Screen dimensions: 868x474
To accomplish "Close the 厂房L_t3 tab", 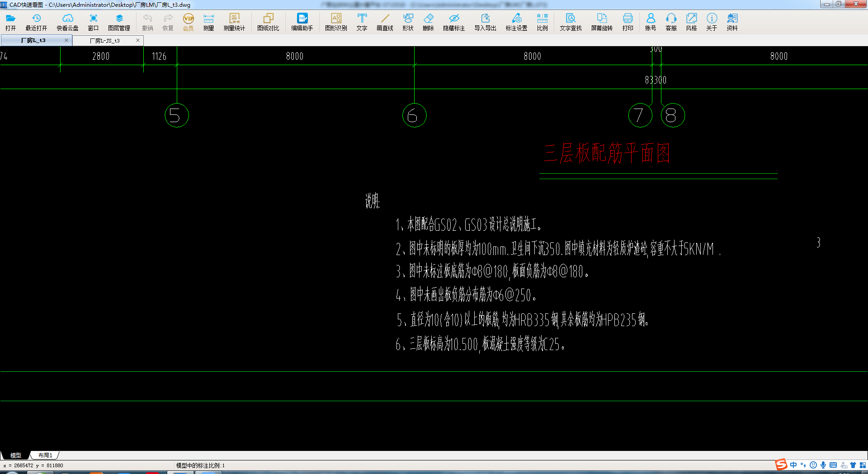I will point(66,40).
